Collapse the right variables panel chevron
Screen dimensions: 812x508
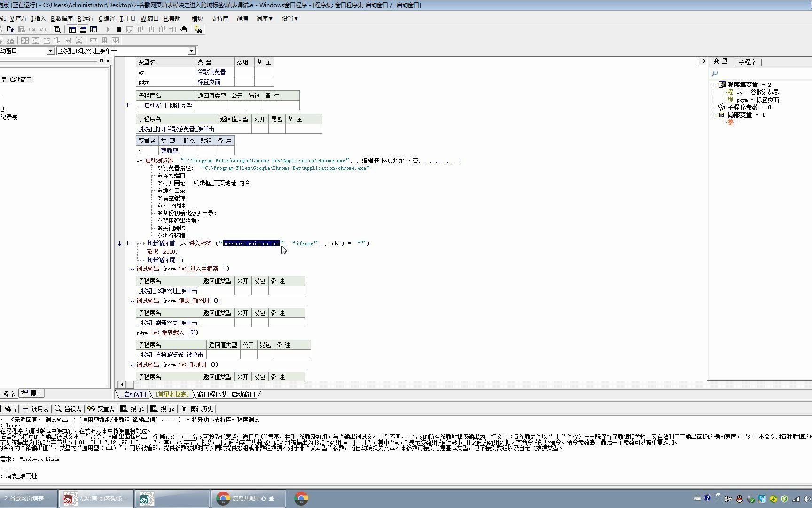click(702, 62)
